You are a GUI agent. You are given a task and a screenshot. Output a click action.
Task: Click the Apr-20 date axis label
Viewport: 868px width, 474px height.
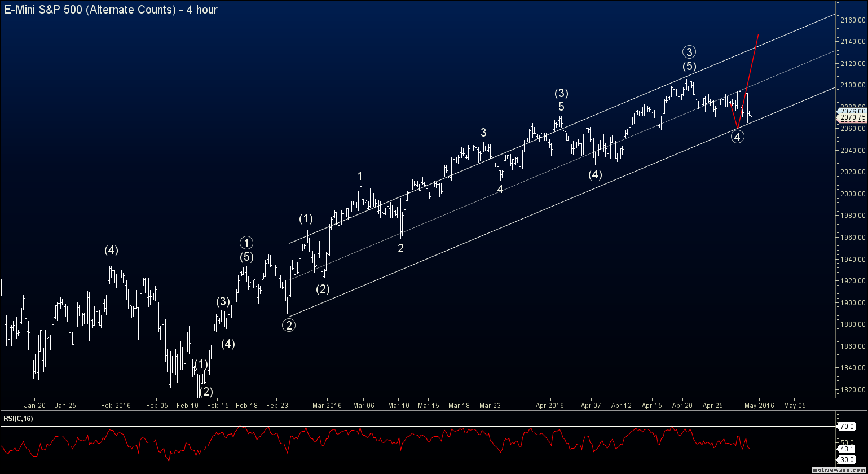pos(683,405)
